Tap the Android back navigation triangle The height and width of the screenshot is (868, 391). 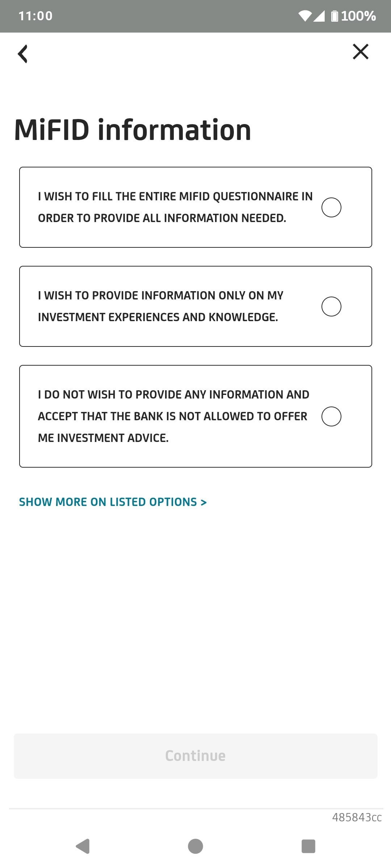(x=83, y=846)
